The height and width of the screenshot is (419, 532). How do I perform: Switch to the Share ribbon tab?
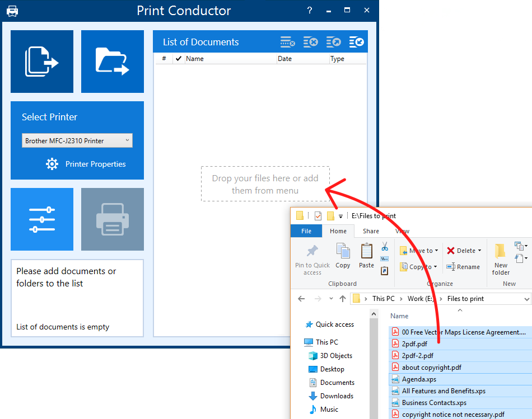coord(371,231)
